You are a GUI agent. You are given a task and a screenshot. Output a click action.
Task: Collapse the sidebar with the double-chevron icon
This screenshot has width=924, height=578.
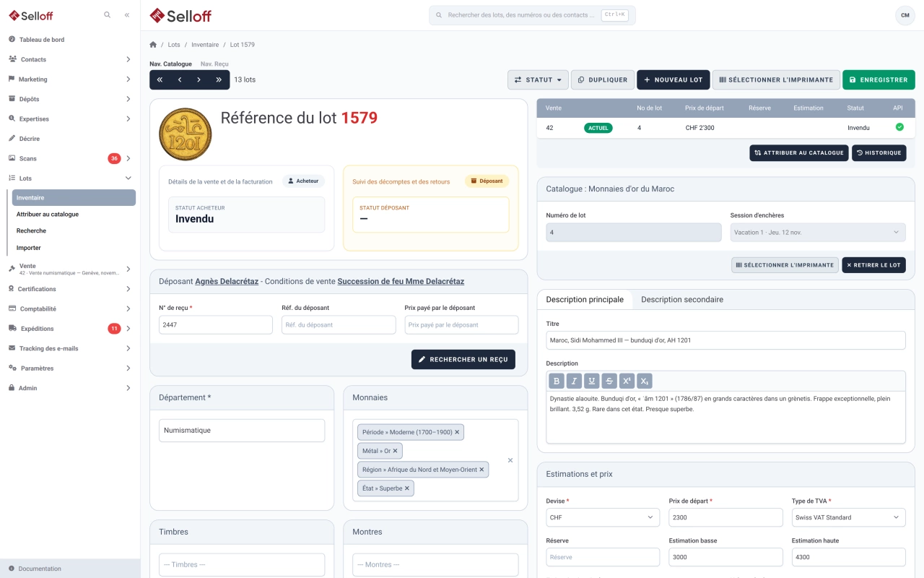tap(127, 15)
